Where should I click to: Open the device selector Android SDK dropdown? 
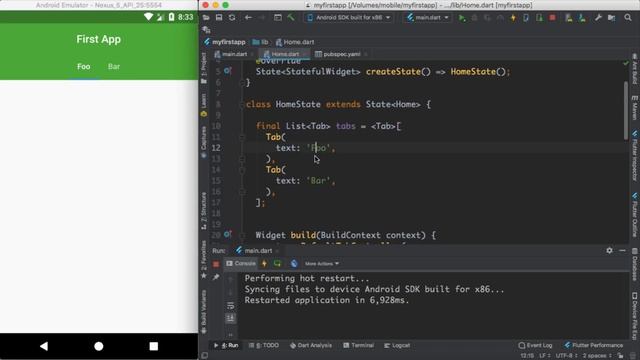(x=349, y=18)
